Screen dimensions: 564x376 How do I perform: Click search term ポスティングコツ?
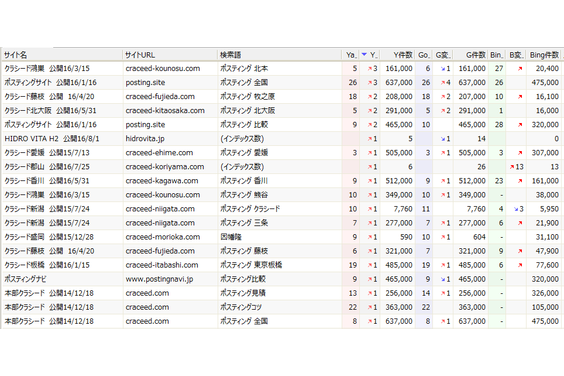[x=241, y=307]
